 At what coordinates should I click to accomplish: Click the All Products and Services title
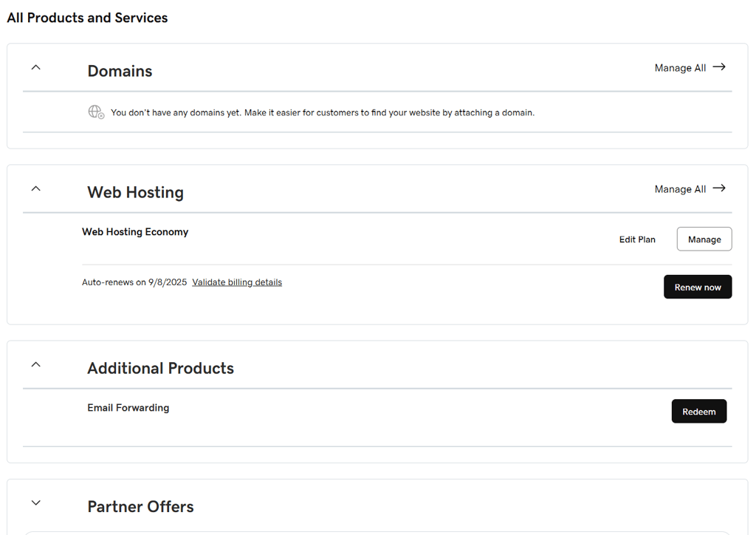tap(87, 18)
